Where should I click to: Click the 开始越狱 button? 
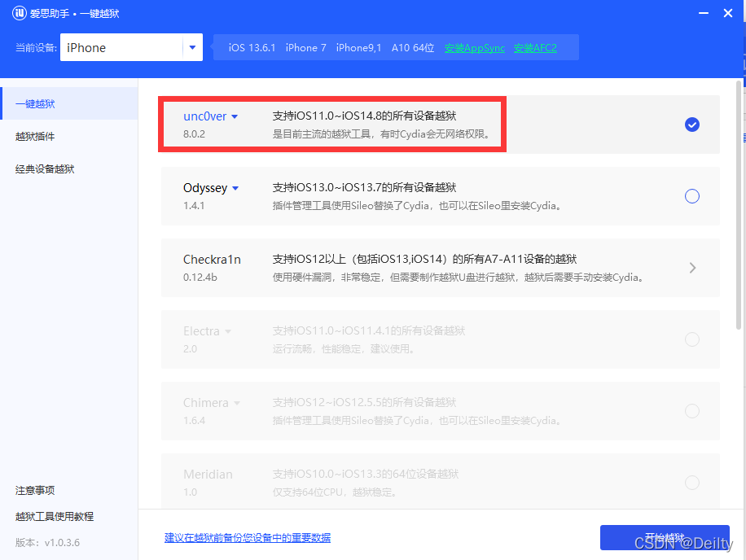(665, 538)
